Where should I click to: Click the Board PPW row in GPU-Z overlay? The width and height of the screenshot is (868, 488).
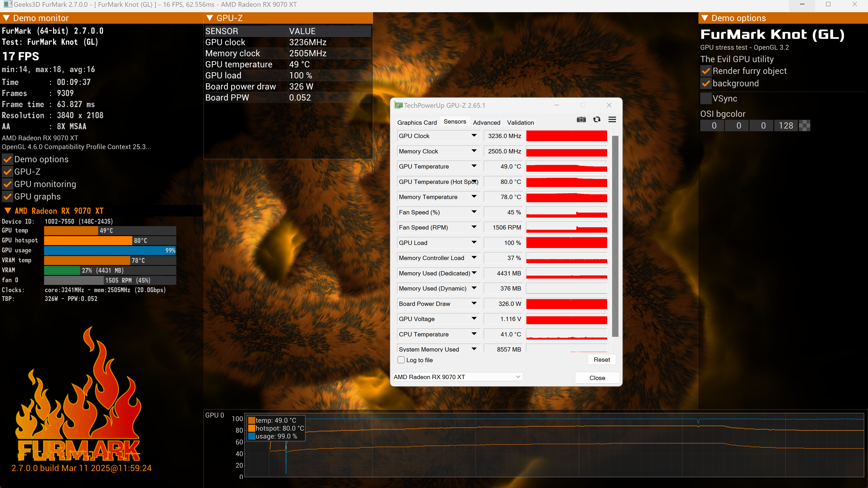tap(288, 98)
